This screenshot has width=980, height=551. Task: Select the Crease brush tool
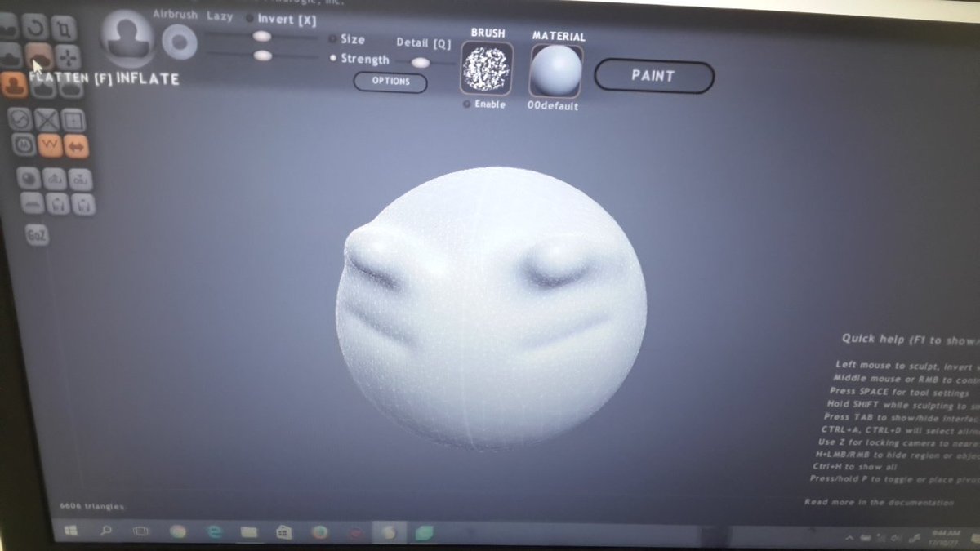(7, 27)
